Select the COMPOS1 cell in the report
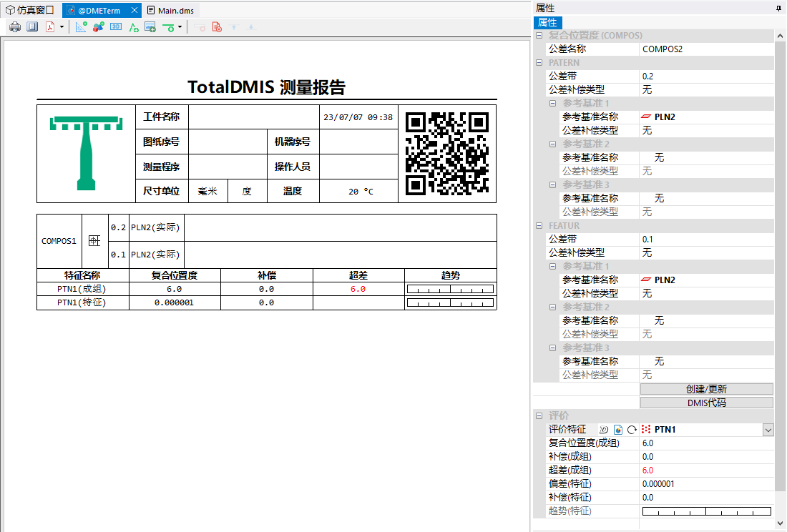787x532 pixels. (x=59, y=241)
